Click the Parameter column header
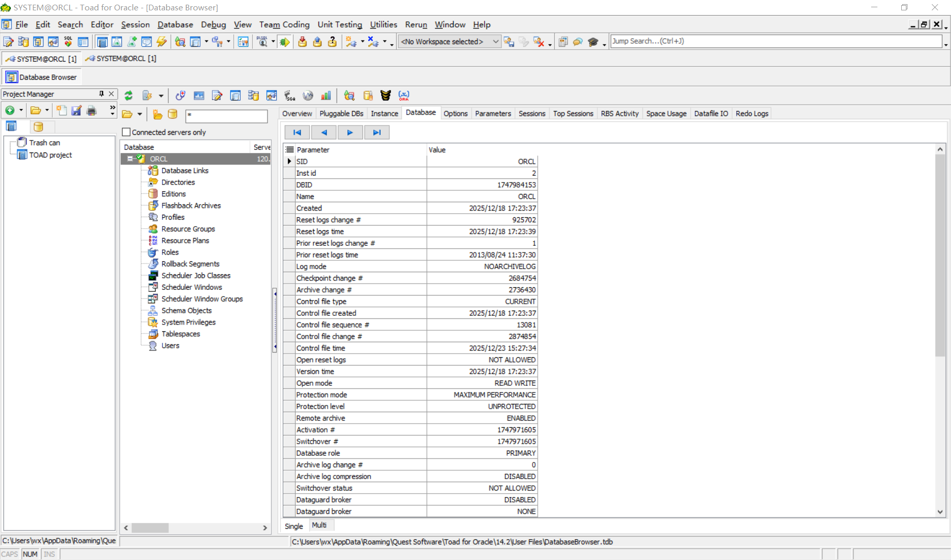951x560 pixels. click(360, 150)
